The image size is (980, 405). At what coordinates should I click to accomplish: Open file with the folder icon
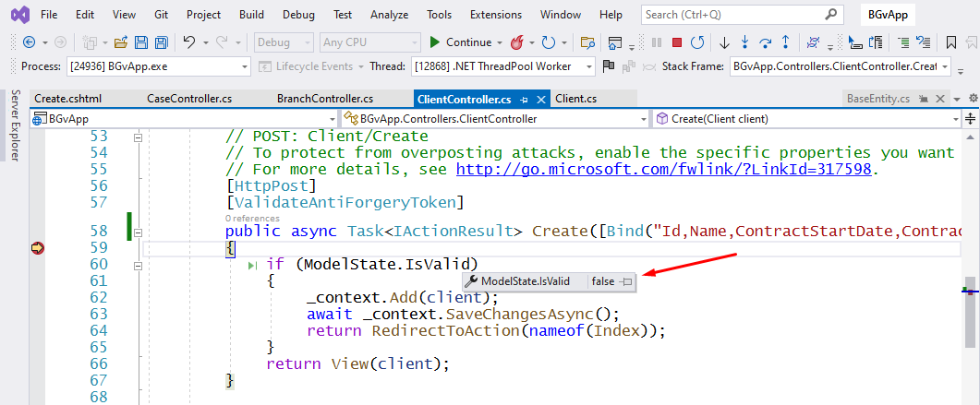click(x=121, y=42)
